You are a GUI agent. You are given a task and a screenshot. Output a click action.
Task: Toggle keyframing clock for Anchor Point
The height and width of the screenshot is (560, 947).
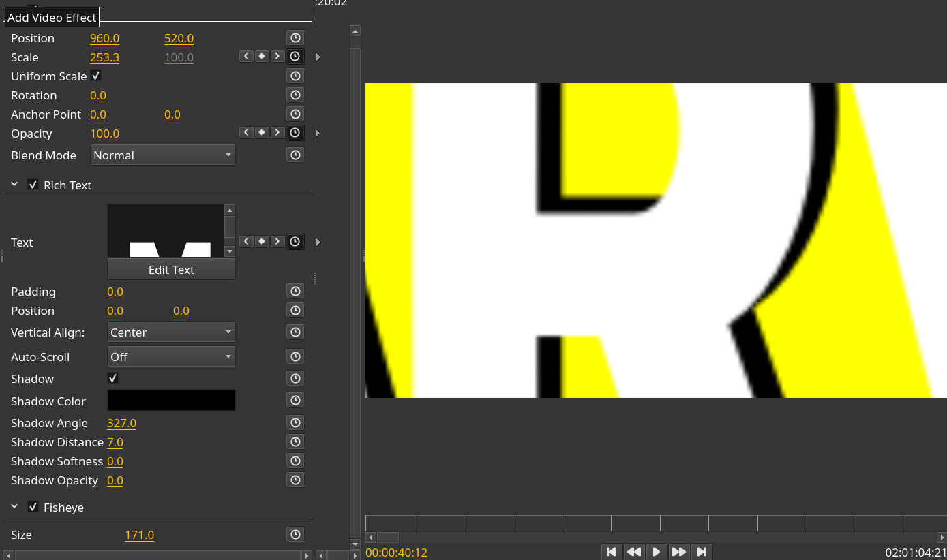tap(295, 114)
